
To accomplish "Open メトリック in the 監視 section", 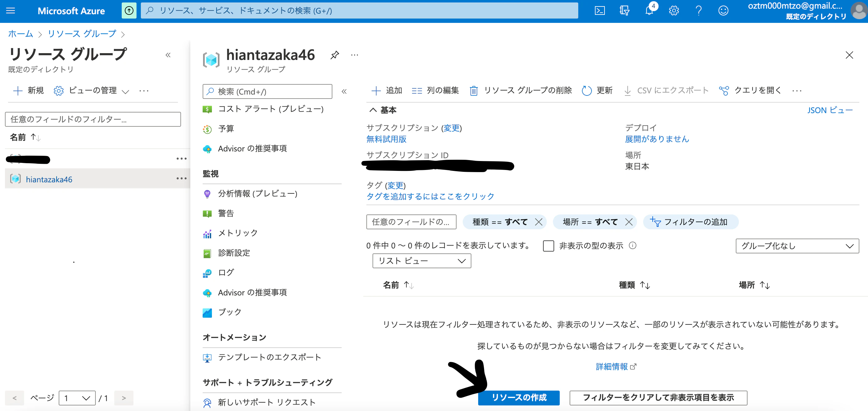I will click(237, 233).
